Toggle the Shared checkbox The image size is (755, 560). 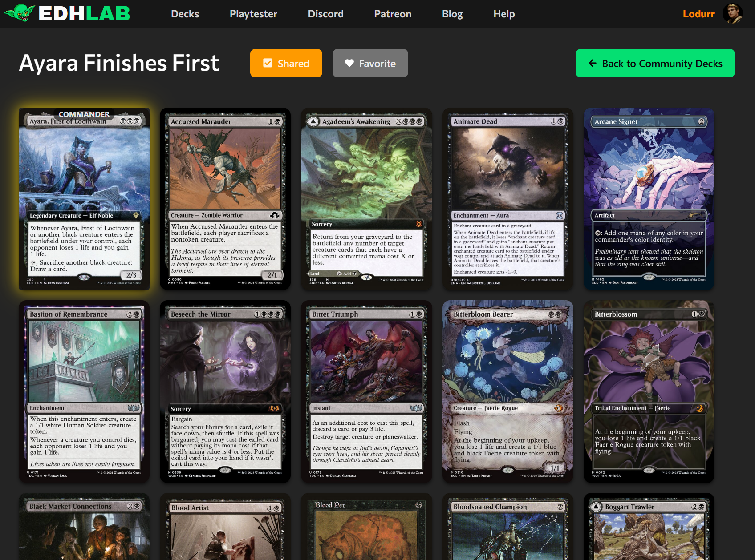pos(268,63)
